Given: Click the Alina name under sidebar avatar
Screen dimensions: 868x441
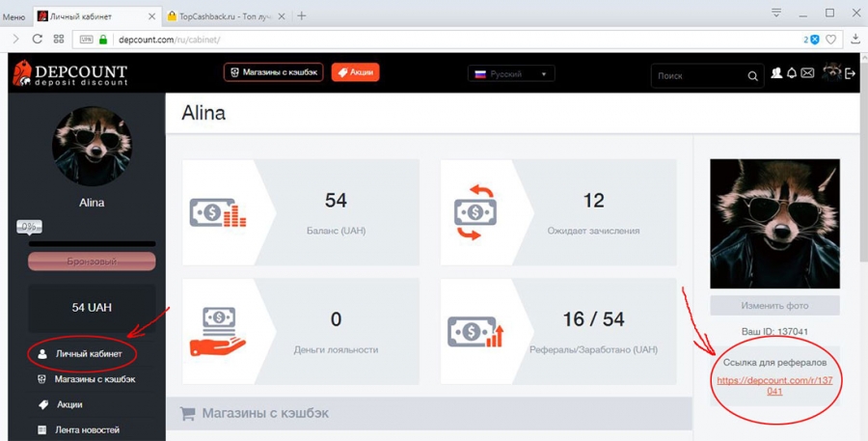Looking at the screenshot, I should [x=92, y=203].
